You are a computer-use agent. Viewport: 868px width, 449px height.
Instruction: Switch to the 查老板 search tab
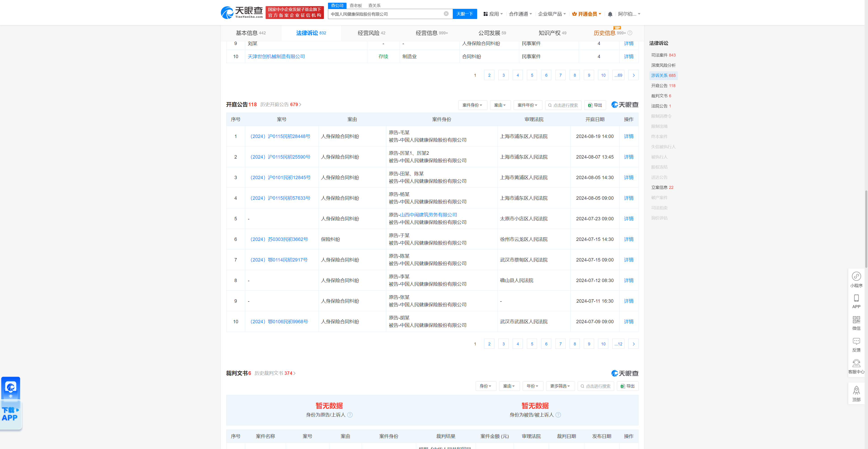tap(356, 5)
